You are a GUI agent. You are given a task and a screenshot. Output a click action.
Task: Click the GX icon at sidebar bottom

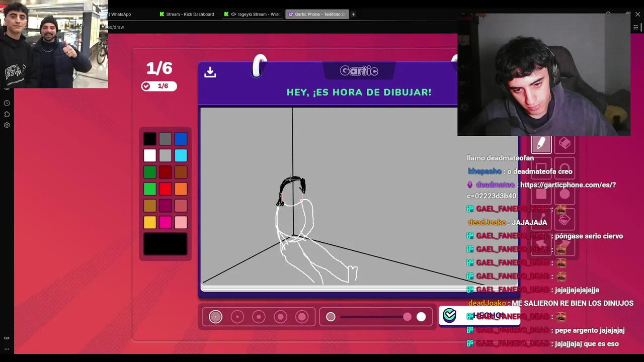7,338
